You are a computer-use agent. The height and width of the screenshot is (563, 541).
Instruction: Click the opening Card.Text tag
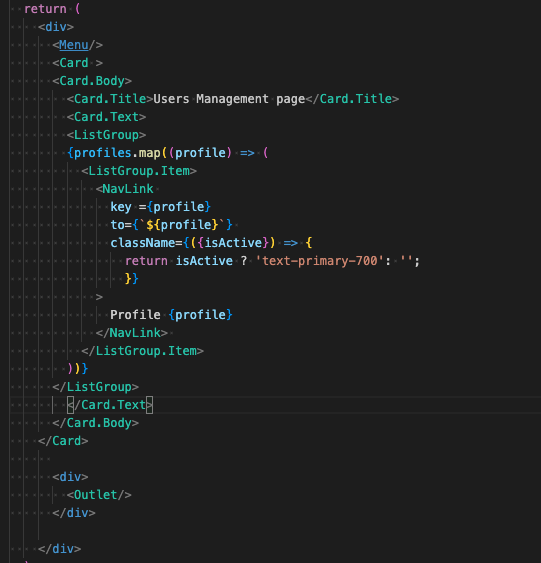[106, 117]
